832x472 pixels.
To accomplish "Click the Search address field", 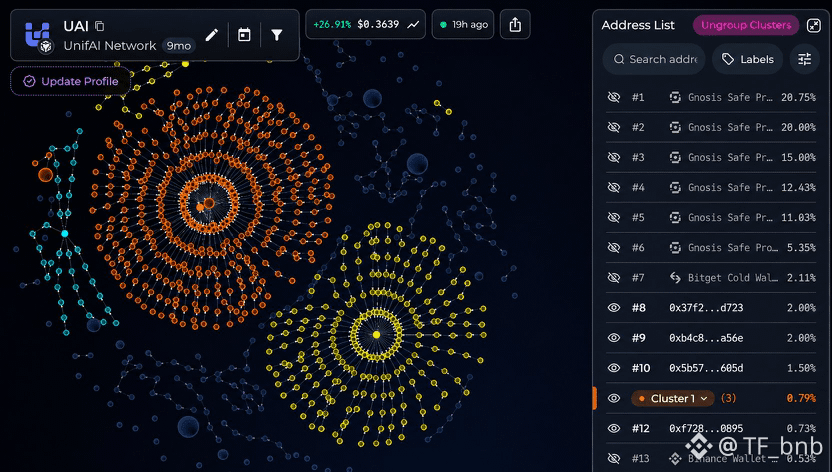I will tap(654, 59).
